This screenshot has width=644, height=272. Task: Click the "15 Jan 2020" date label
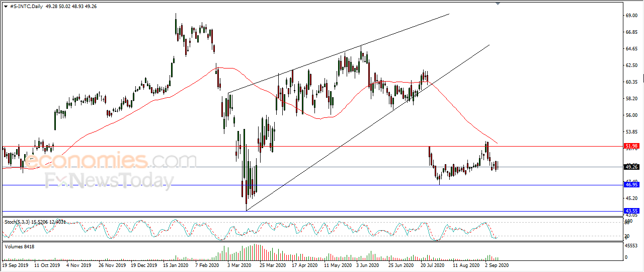177,264
